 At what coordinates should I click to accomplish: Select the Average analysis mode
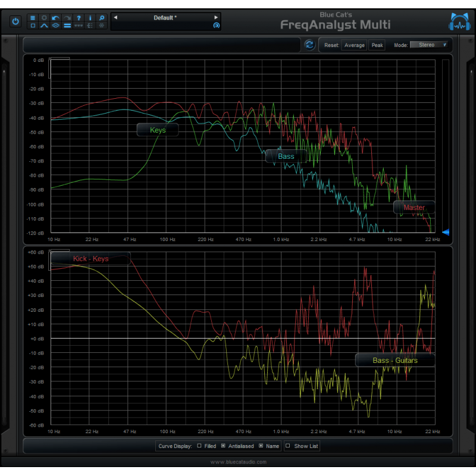pos(354,45)
